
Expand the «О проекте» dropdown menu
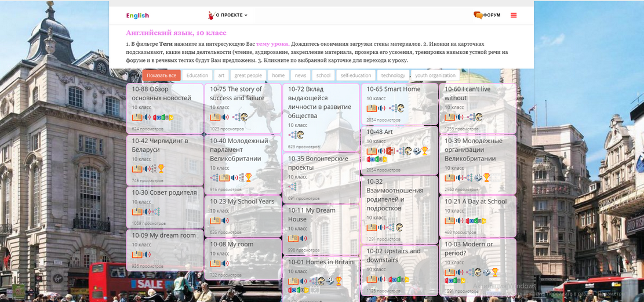229,15
